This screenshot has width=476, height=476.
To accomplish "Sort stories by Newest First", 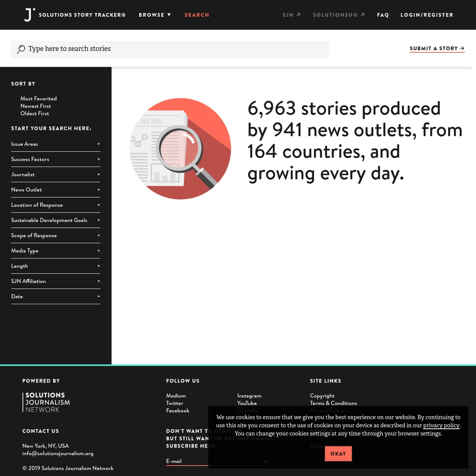I will [x=36, y=106].
